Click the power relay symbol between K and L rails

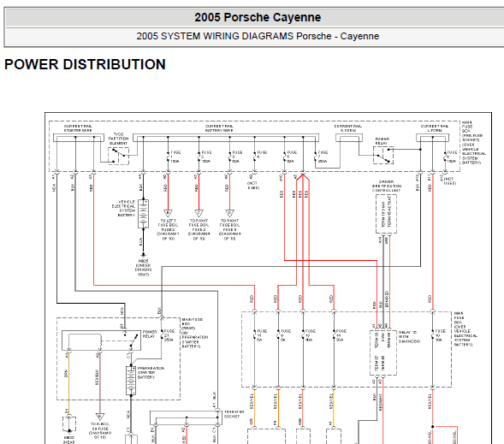coord(383,155)
